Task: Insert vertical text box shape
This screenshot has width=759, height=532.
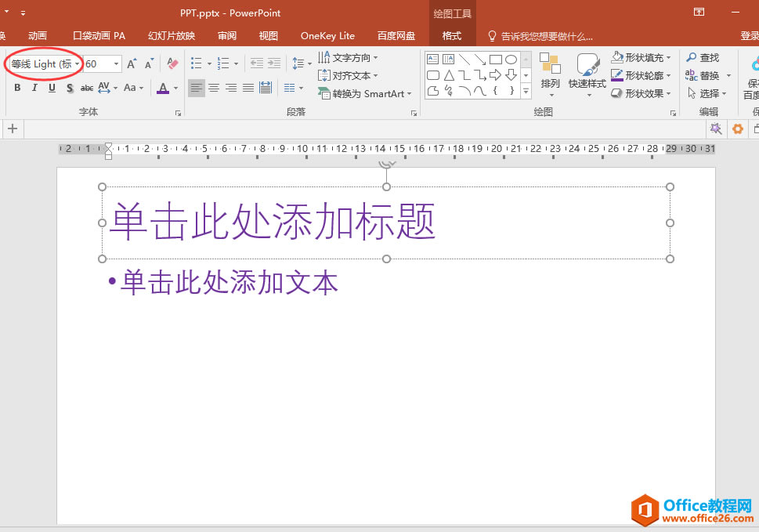Action: coord(448,59)
